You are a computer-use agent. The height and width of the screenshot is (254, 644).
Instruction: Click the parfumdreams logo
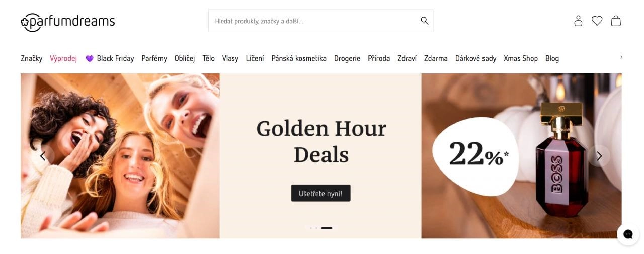[x=68, y=22]
